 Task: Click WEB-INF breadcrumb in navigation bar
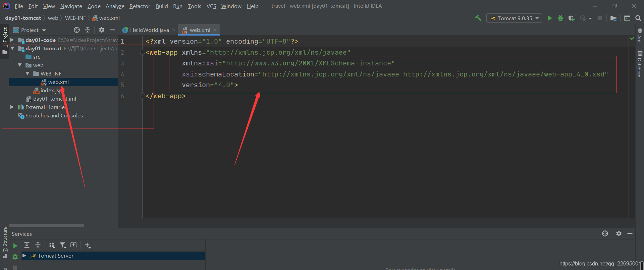tap(75, 18)
